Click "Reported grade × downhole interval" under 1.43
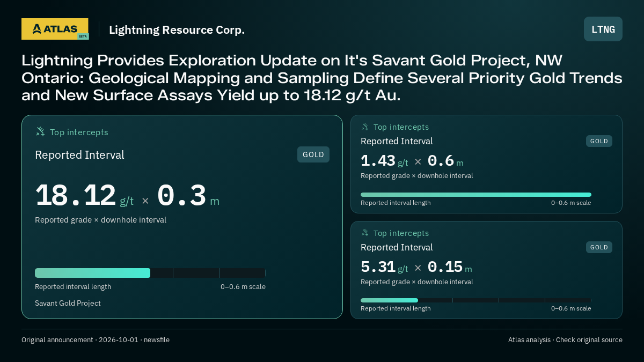Image resolution: width=644 pixels, height=362 pixels. click(x=416, y=175)
